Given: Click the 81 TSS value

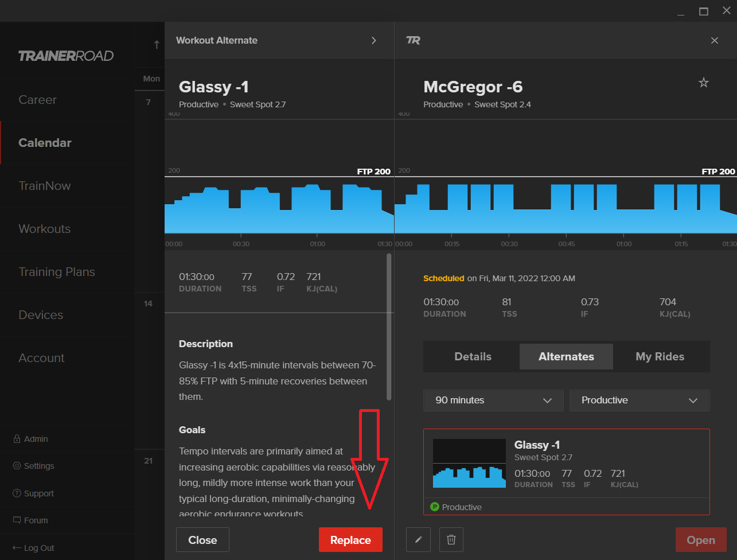Looking at the screenshot, I should (x=506, y=302).
